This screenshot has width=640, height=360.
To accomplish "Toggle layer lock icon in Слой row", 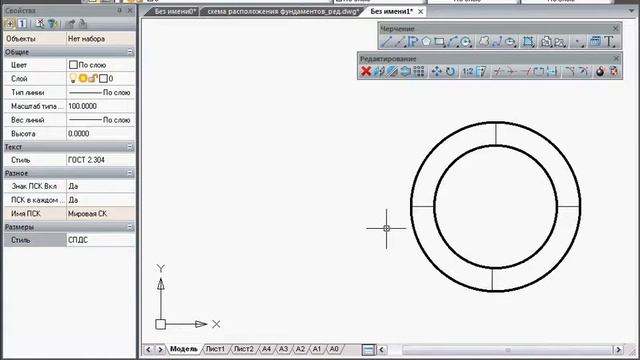I will (x=93, y=78).
